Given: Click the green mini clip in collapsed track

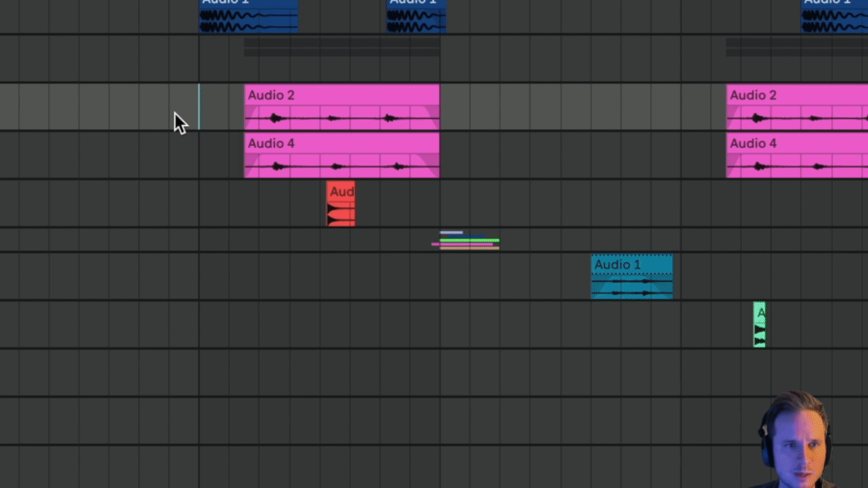Looking at the screenshot, I should (469, 240).
